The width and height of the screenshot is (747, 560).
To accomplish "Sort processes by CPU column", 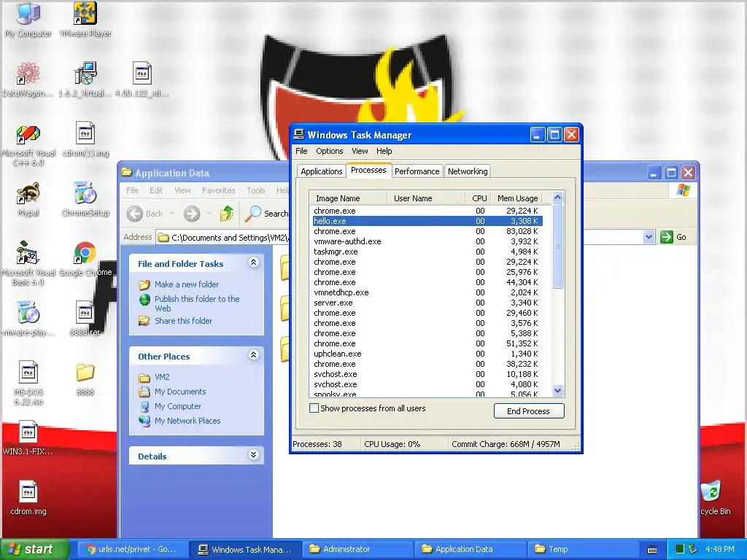I will pos(478,198).
